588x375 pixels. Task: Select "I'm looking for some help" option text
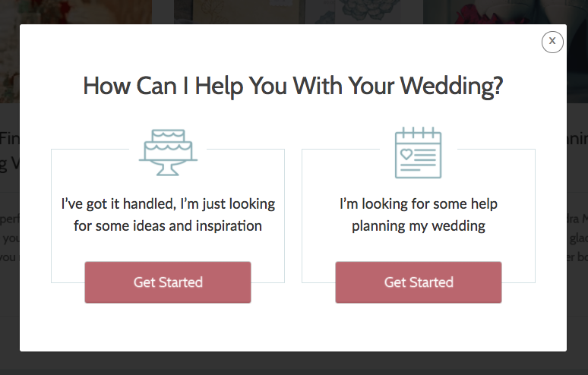pos(419,203)
